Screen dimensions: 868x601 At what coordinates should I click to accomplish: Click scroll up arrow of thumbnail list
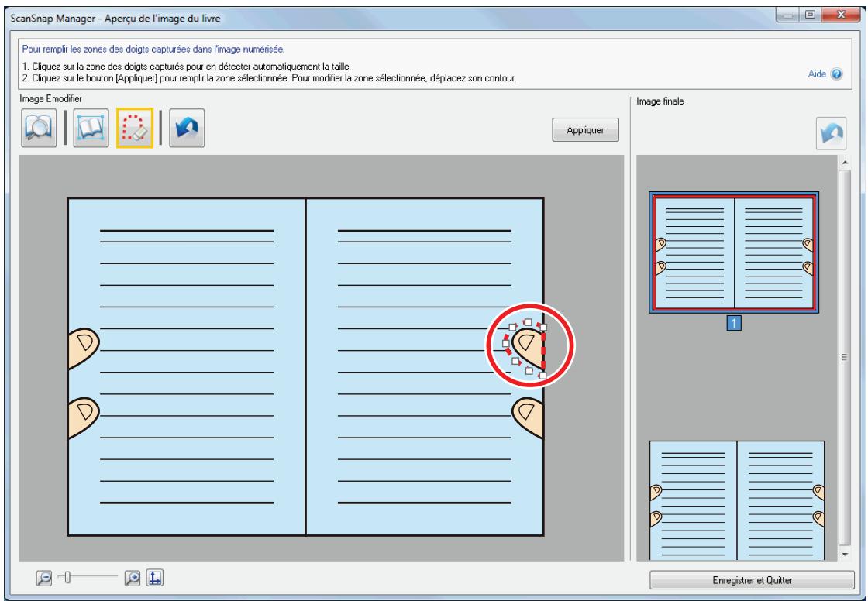[x=845, y=162]
